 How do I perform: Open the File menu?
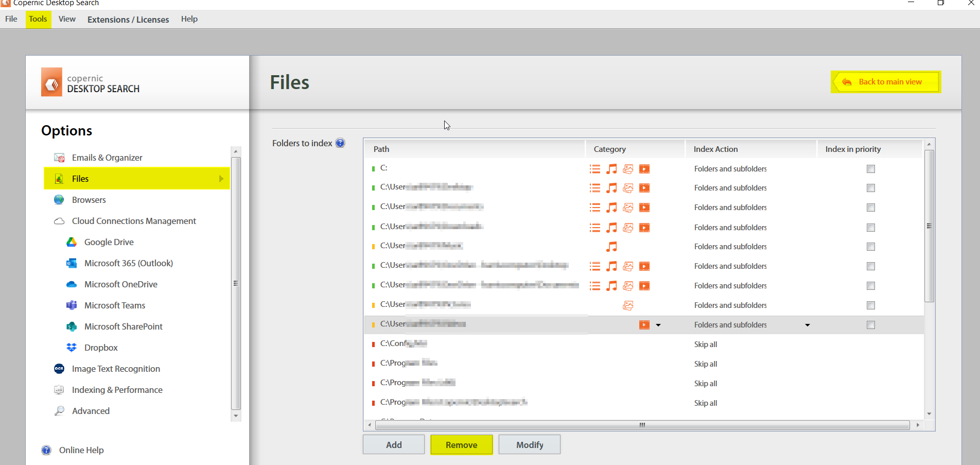[x=11, y=19]
